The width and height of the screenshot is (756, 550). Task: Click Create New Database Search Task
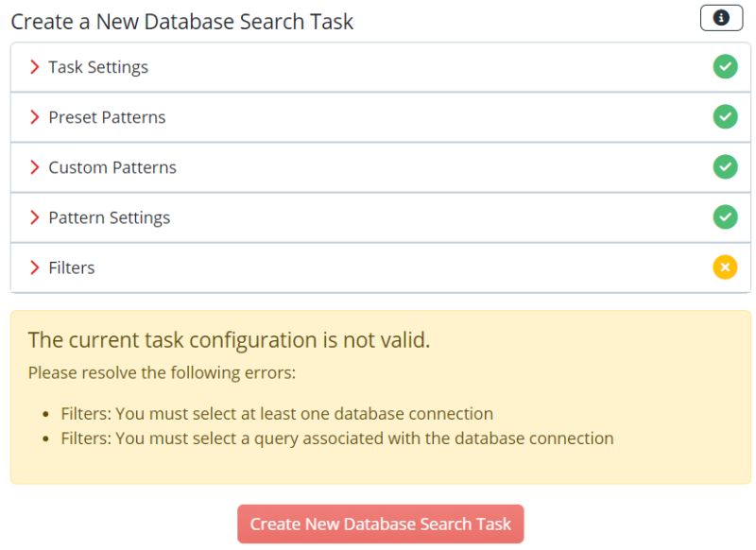pos(381,524)
